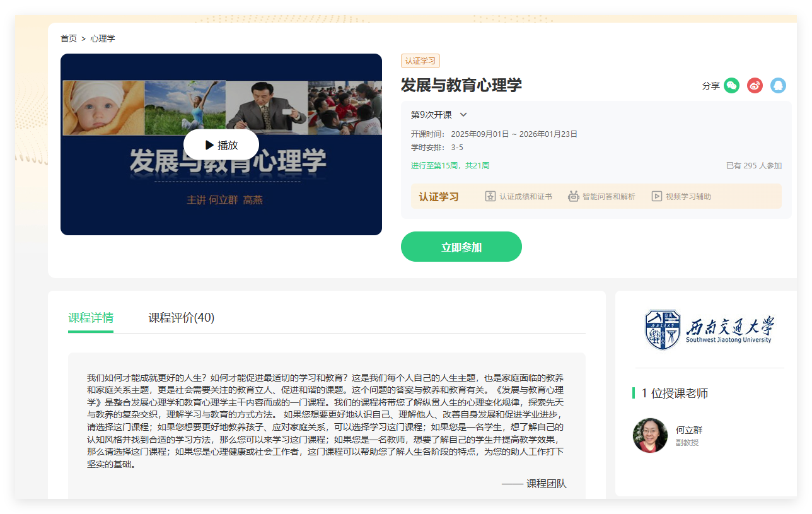This screenshot has height=514, width=812.
Task: Share course via WeChat icon
Action: (x=731, y=86)
